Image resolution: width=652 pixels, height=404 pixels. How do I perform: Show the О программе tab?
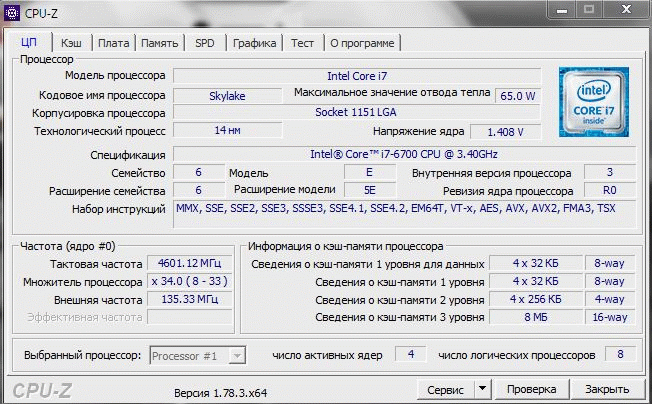click(x=362, y=43)
